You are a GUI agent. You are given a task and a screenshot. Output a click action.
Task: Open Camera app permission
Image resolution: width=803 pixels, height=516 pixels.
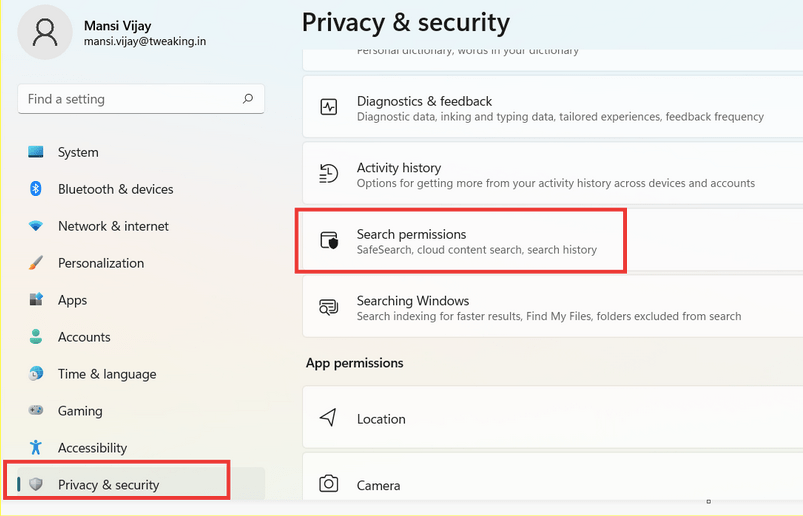pyautogui.click(x=553, y=477)
